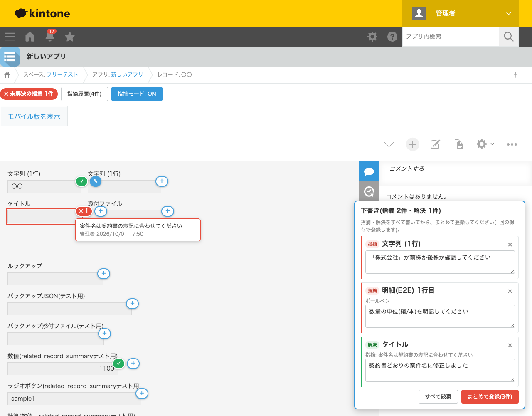
Task: Edit the record with pencil icon
Action: coord(435,144)
